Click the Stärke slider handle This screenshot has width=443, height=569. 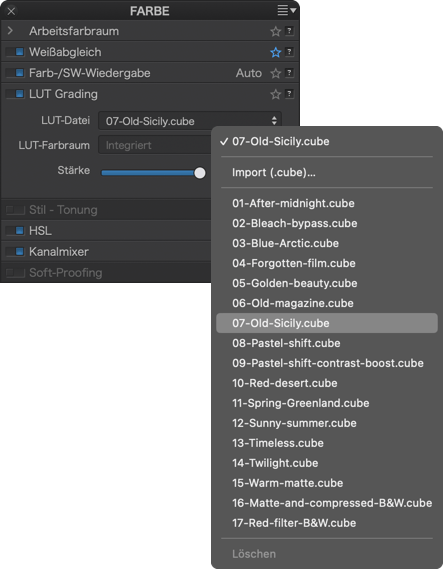click(200, 173)
